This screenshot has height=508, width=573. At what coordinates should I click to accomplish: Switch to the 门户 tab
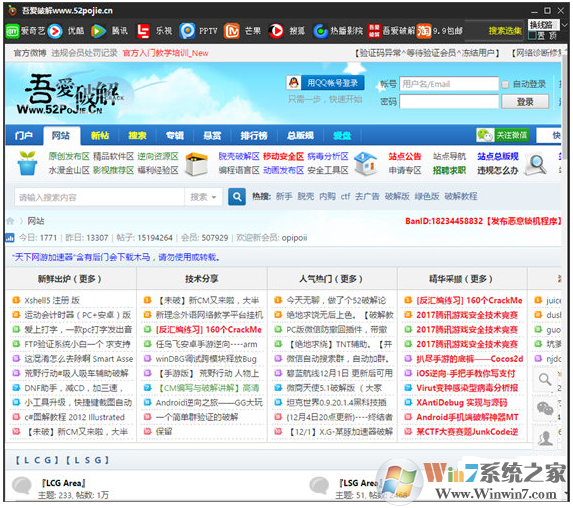(24, 136)
